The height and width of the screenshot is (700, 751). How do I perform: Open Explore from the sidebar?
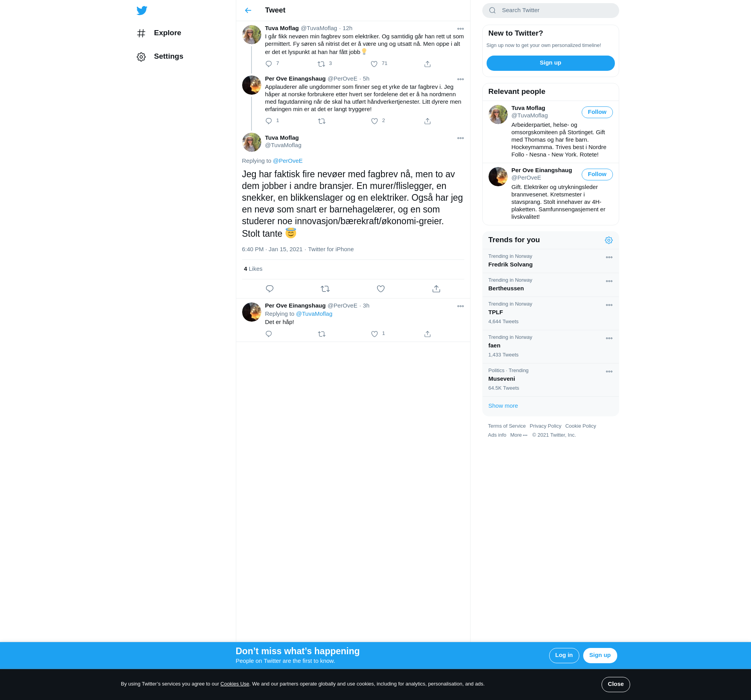point(159,33)
